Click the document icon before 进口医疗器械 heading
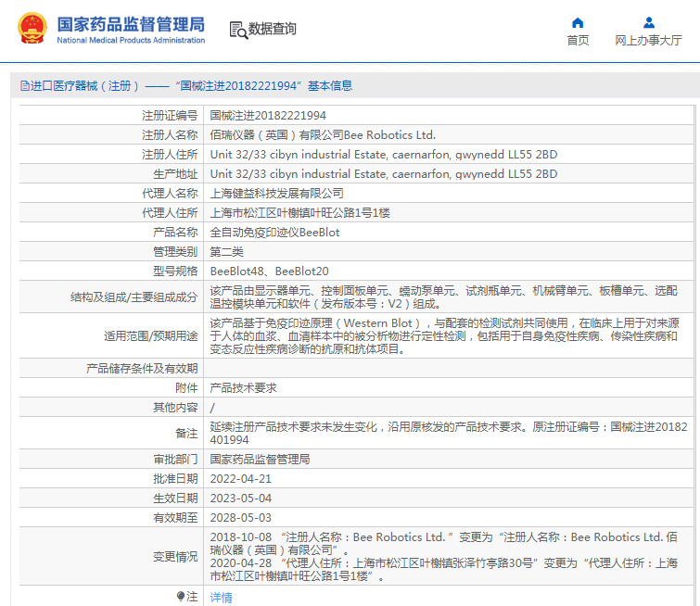 pos(24,86)
